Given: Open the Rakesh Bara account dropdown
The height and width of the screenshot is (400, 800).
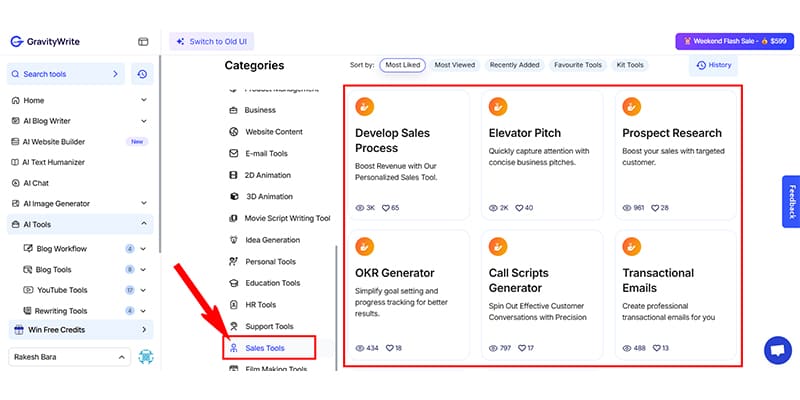Looking at the screenshot, I should tap(69, 357).
